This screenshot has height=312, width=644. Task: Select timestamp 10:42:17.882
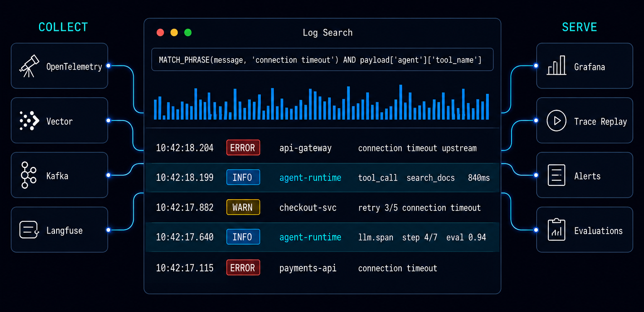185,208
